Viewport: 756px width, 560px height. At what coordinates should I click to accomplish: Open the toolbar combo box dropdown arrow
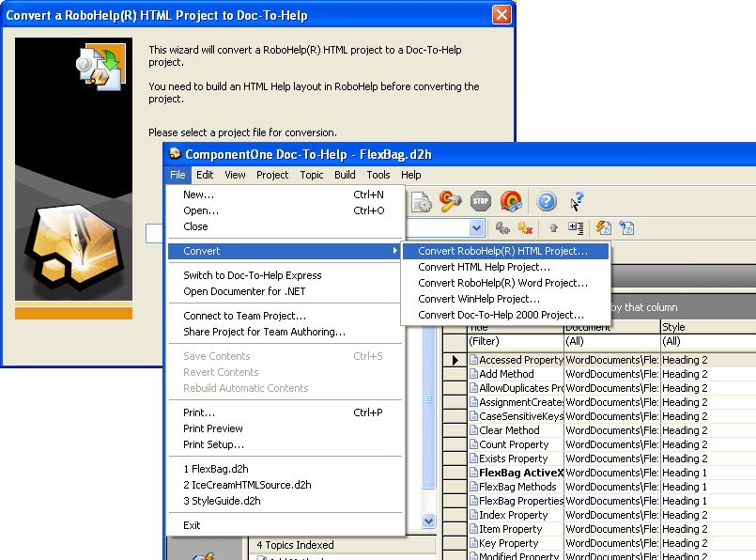click(x=476, y=227)
